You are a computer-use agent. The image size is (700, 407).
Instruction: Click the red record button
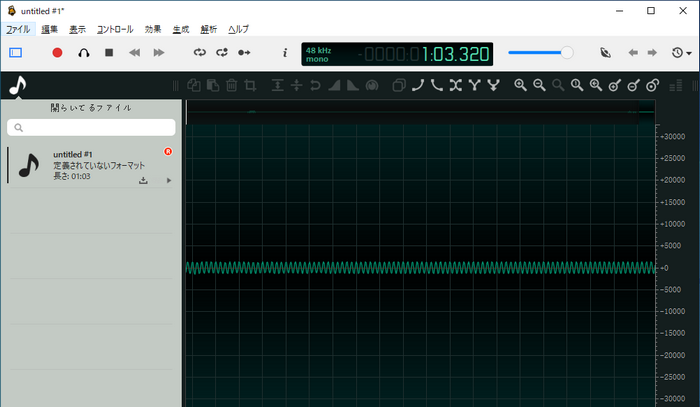pyautogui.click(x=57, y=52)
